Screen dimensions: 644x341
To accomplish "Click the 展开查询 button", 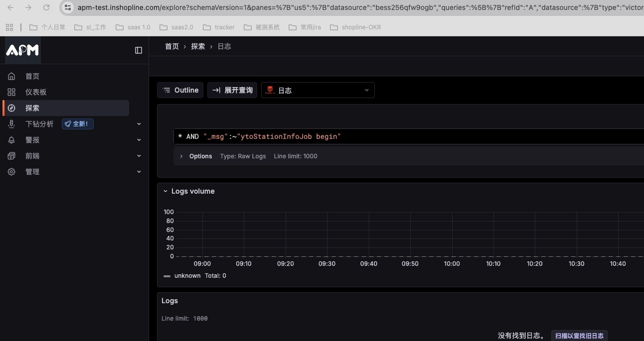I will [x=233, y=90].
